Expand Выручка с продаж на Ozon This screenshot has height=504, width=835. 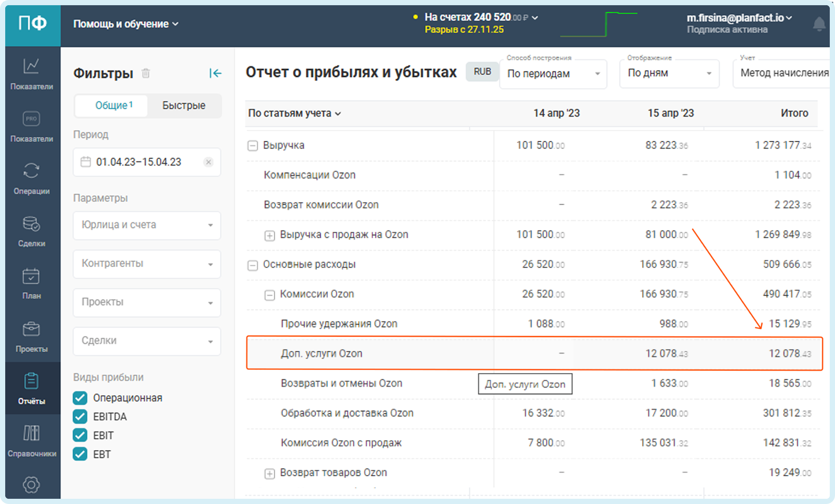(x=270, y=235)
